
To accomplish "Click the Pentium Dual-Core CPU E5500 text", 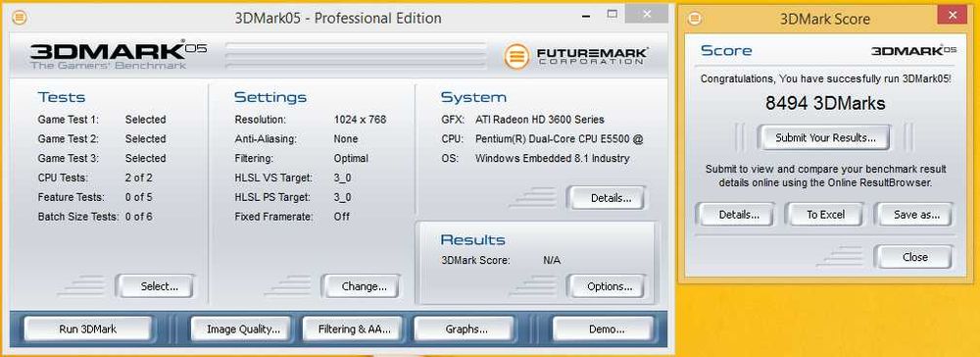I will pyautogui.click(x=559, y=139).
